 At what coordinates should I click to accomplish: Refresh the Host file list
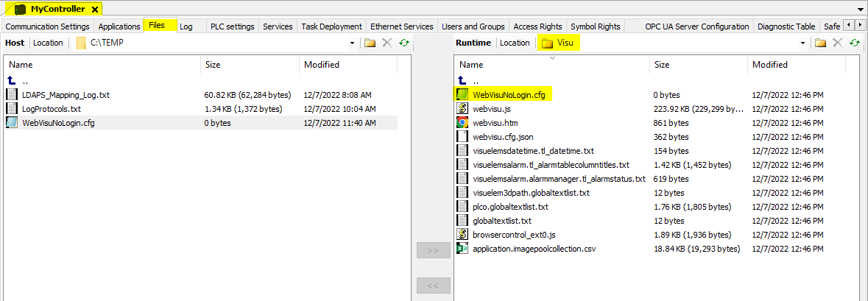pos(405,43)
